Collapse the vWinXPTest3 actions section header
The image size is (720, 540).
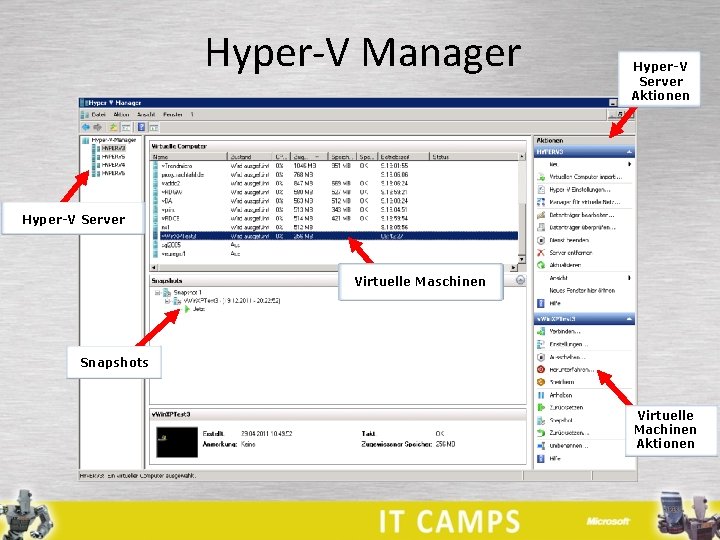584,319
